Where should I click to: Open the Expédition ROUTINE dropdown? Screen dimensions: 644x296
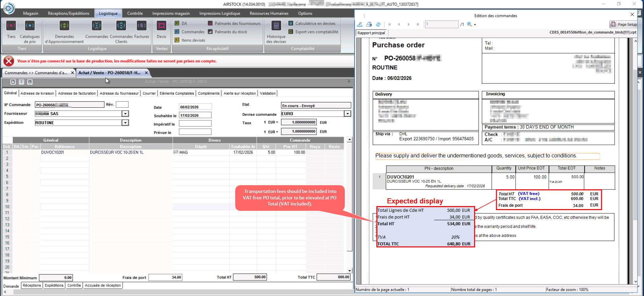125,123
